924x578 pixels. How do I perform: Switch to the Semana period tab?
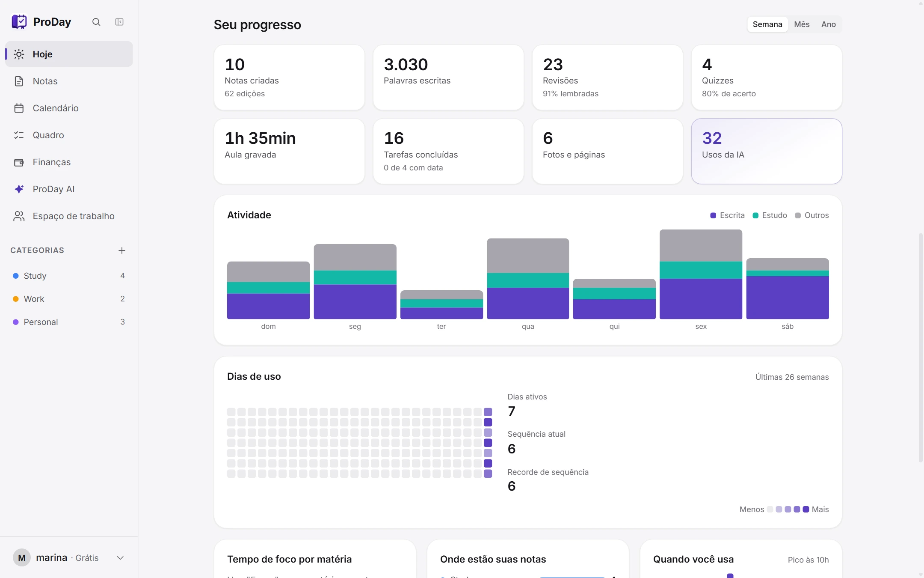767,24
